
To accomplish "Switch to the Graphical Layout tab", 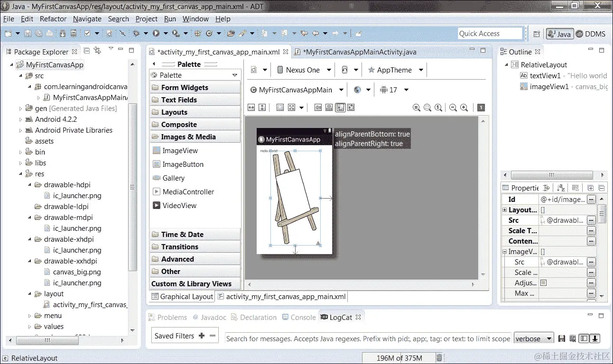I will coord(182,297).
